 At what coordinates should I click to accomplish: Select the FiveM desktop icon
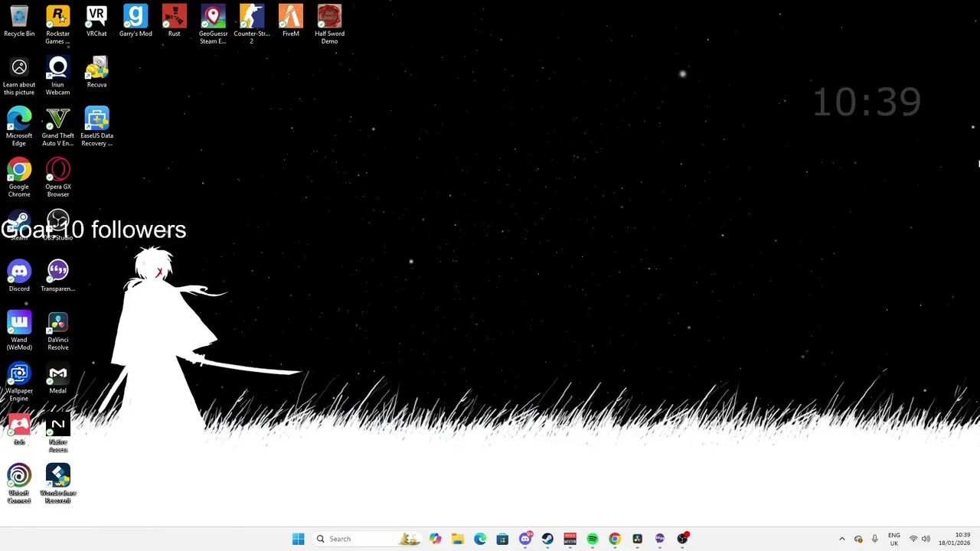coord(291,21)
